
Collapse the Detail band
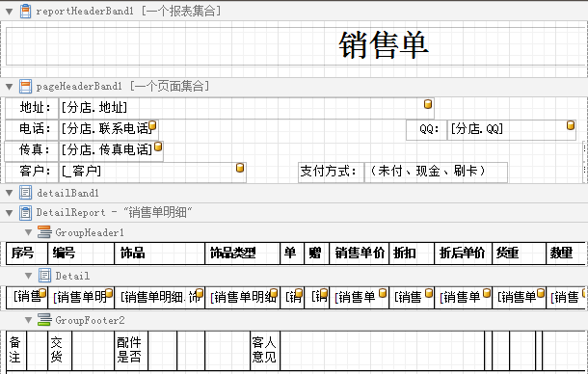[28, 276]
